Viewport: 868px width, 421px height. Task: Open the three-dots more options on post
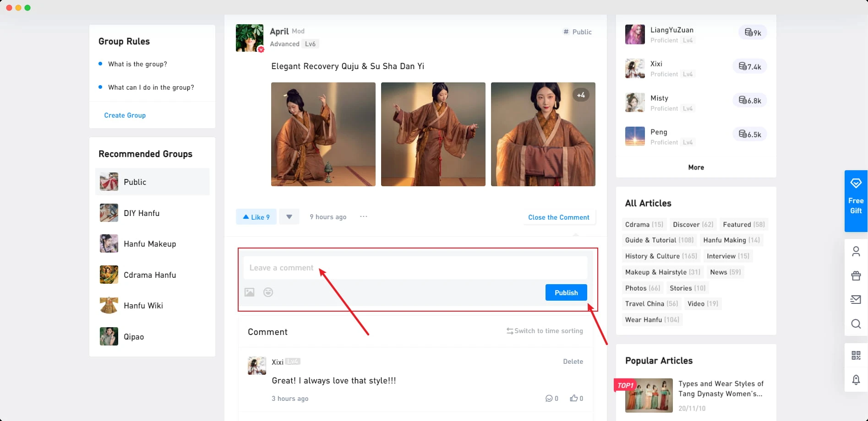tap(363, 217)
